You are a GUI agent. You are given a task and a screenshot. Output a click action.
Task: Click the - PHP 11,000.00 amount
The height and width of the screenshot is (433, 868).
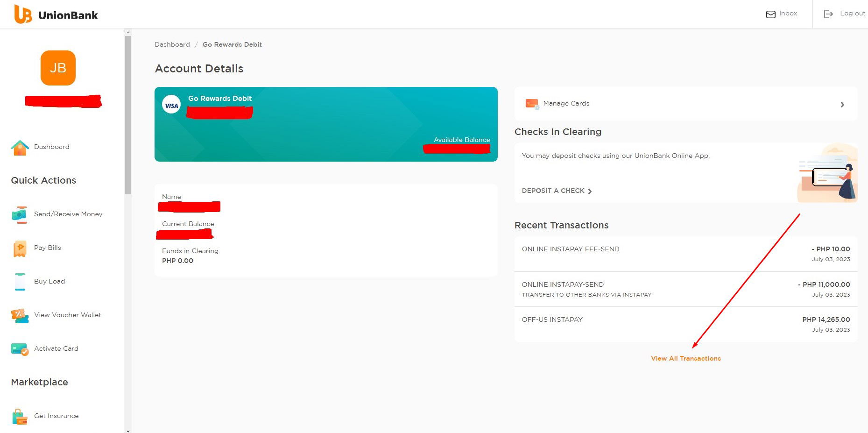pos(824,284)
